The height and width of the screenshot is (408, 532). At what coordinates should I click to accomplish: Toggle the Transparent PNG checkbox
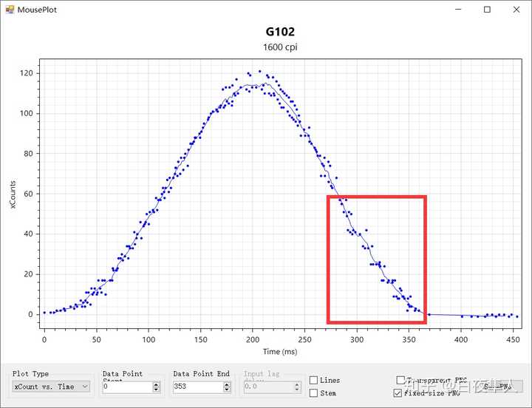click(400, 380)
